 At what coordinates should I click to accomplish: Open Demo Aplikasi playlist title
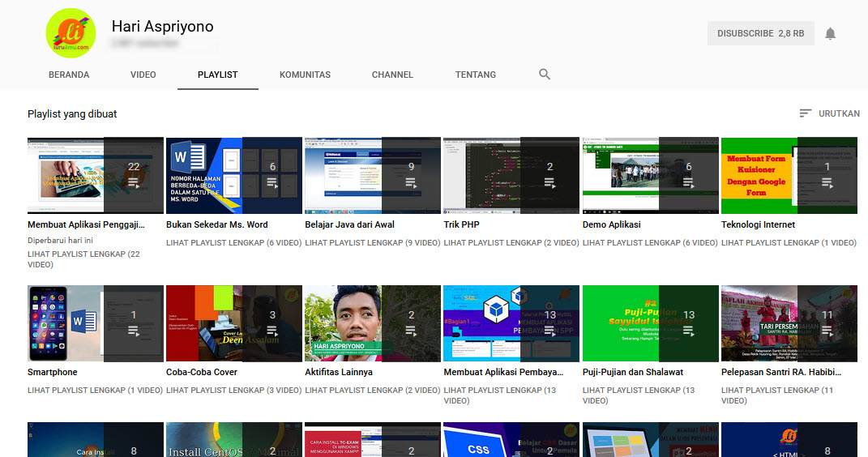click(x=612, y=224)
